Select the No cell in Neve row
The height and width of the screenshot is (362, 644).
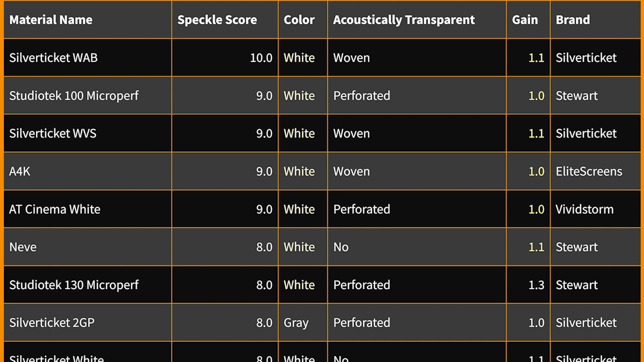point(417,247)
